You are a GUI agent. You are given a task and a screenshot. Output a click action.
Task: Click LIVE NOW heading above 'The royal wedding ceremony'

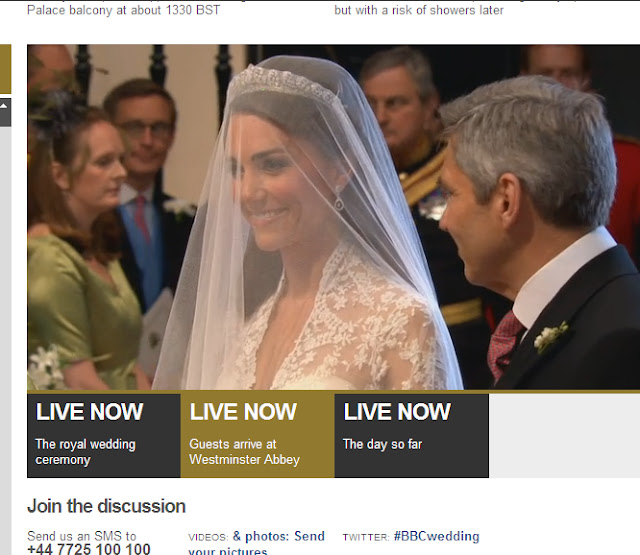[x=89, y=411]
